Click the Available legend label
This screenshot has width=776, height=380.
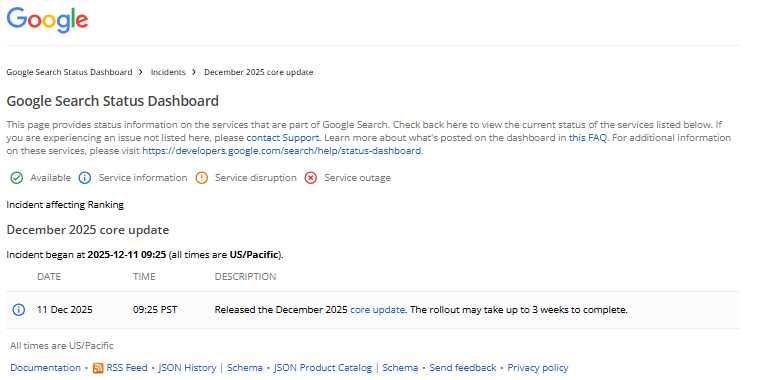point(50,178)
